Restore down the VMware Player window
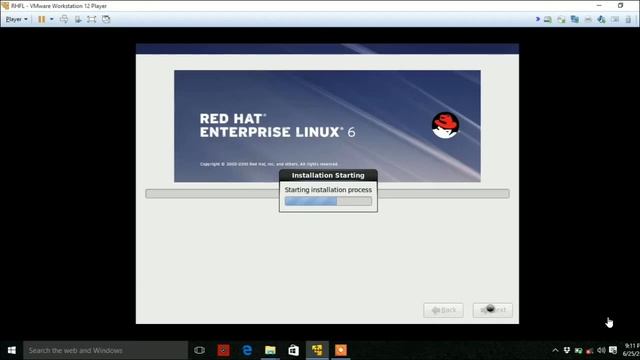Image resolution: width=640 pixels, height=360 pixels. [620, 6]
